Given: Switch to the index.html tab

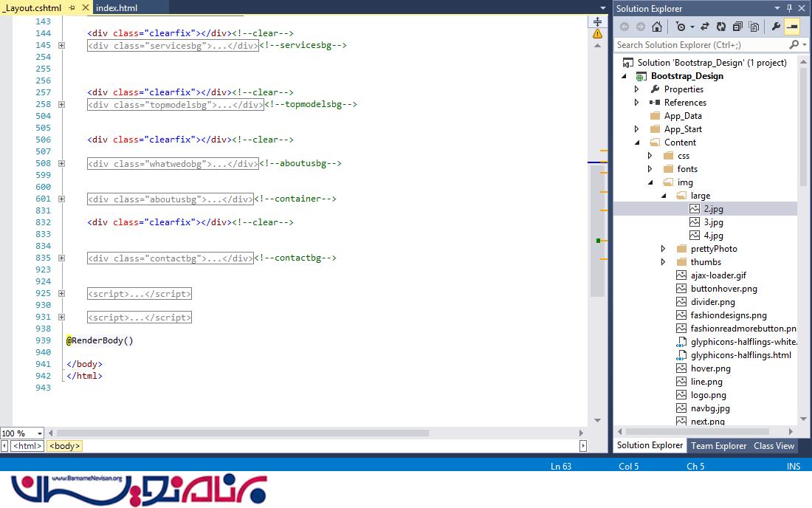Looking at the screenshot, I should (117, 8).
